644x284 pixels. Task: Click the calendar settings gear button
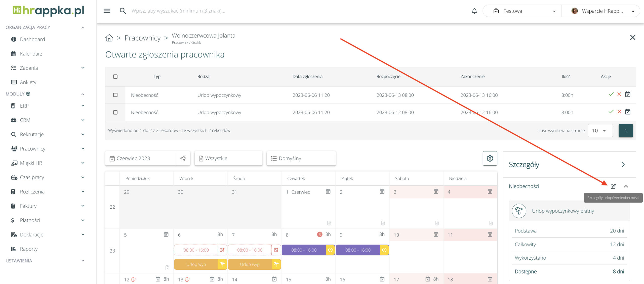tap(490, 158)
